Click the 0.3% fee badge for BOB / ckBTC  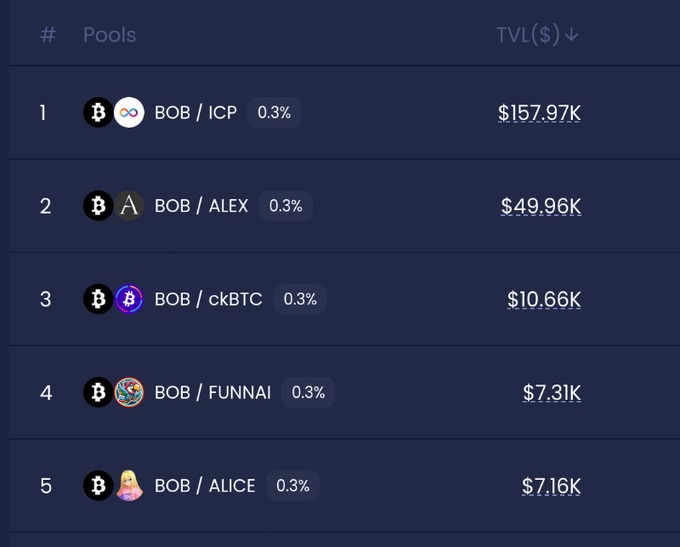300,299
